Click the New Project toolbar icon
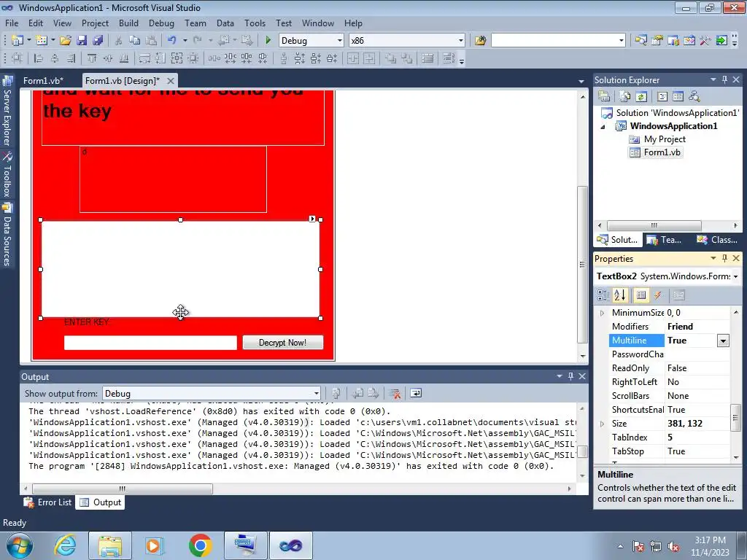 tap(18, 41)
